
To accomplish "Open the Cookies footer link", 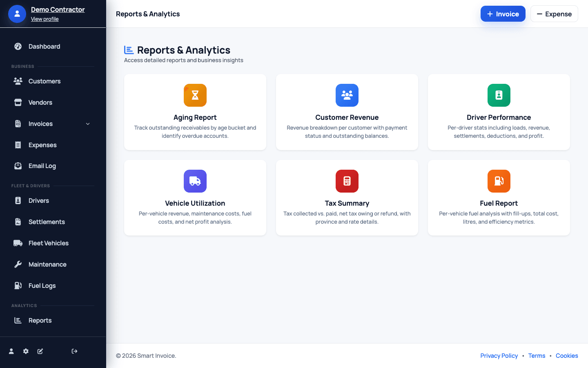I will point(567,356).
